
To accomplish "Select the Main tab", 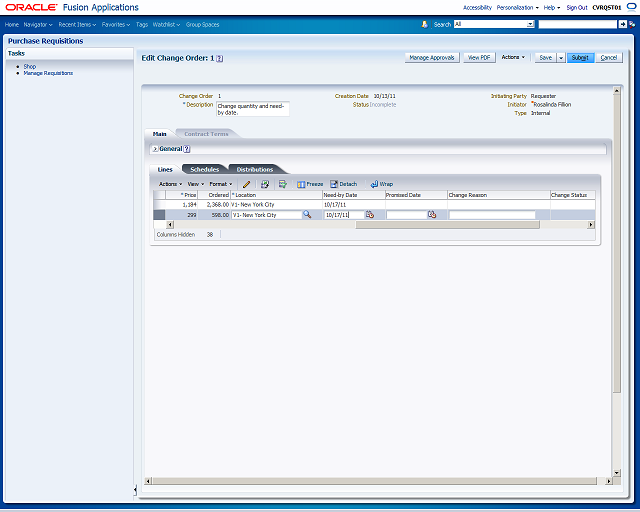I will (x=160, y=134).
